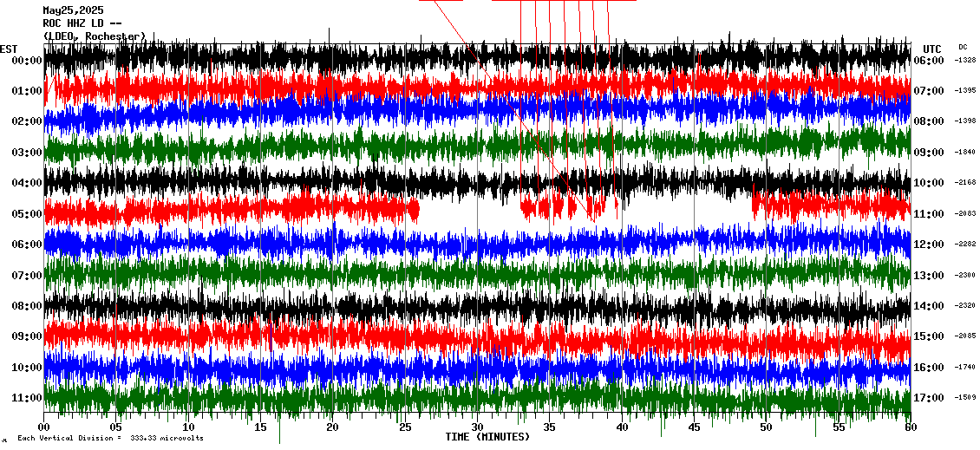The height and width of the screenshot is (450, 980).
Task: Click the 10:00 UTC row label
Action: tap(929, 183)
